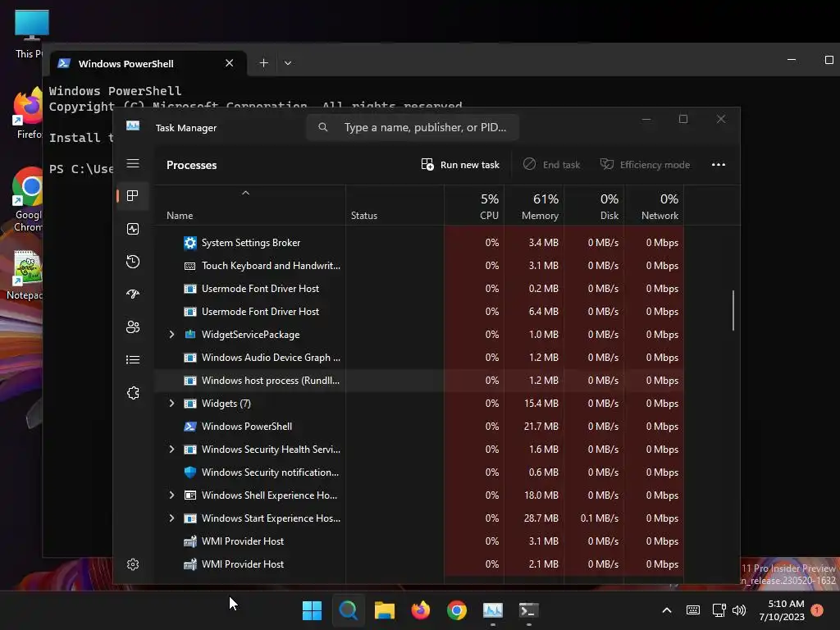Open the Google Chrome desktop shortcut
Image resolution: width=840 pixels, height=630 pixels.
(x=28, y=199)
